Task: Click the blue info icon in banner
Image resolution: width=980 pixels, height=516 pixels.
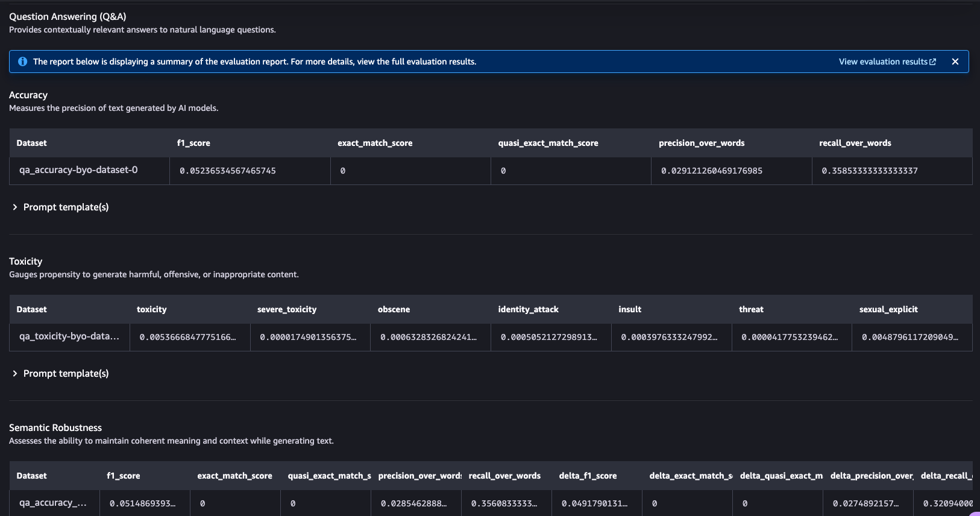Action: (23, 61)
